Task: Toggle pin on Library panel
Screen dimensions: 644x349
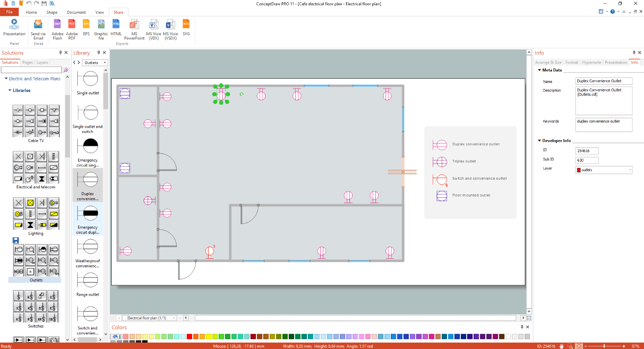Action: click(x=98, y=52)
